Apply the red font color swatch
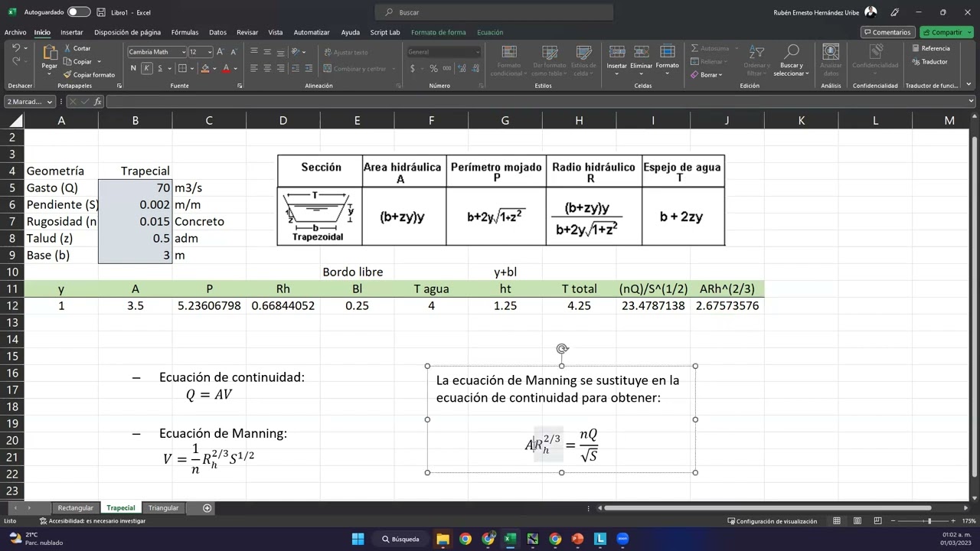 [x=226, y=68]
